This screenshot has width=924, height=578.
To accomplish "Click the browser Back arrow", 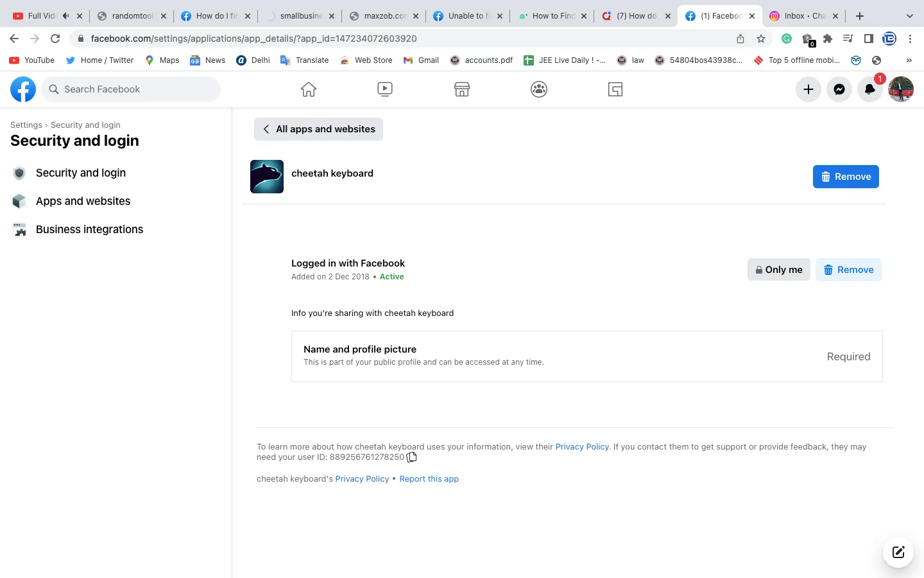I will pyautogui.click(x=14, y=39).
